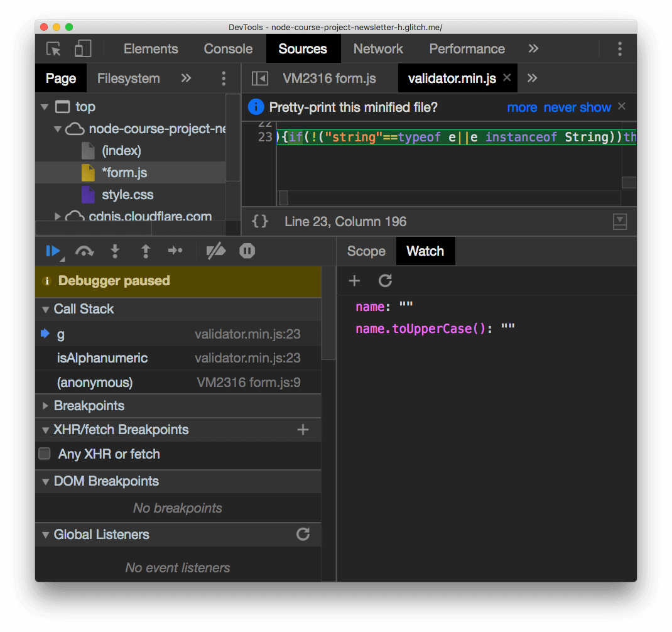Activate the inspect element picker icon
Screen dimensions: 672x632
coord(54,49)
